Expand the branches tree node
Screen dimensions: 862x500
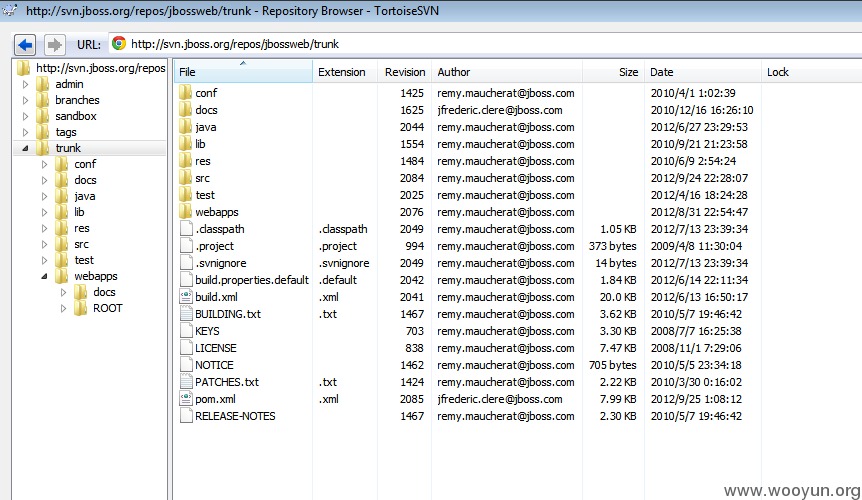[25, 101]
